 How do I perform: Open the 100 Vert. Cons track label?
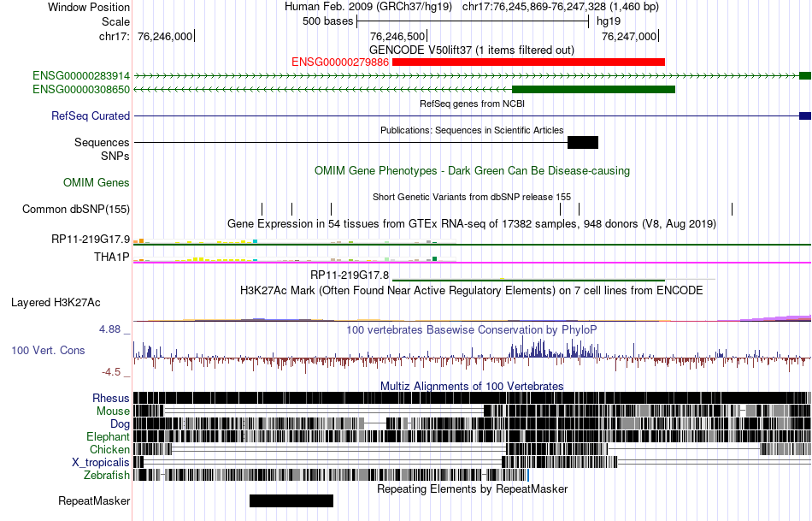pyautogui.click(x=48, y=351)
